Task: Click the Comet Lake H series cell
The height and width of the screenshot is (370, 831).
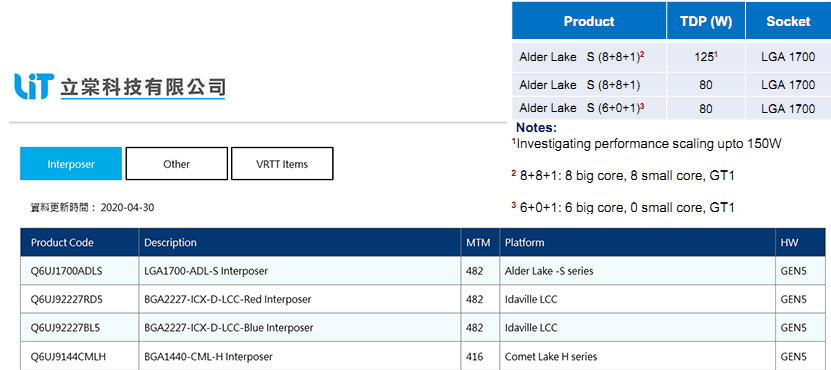Action: click(x=551, y=357)
